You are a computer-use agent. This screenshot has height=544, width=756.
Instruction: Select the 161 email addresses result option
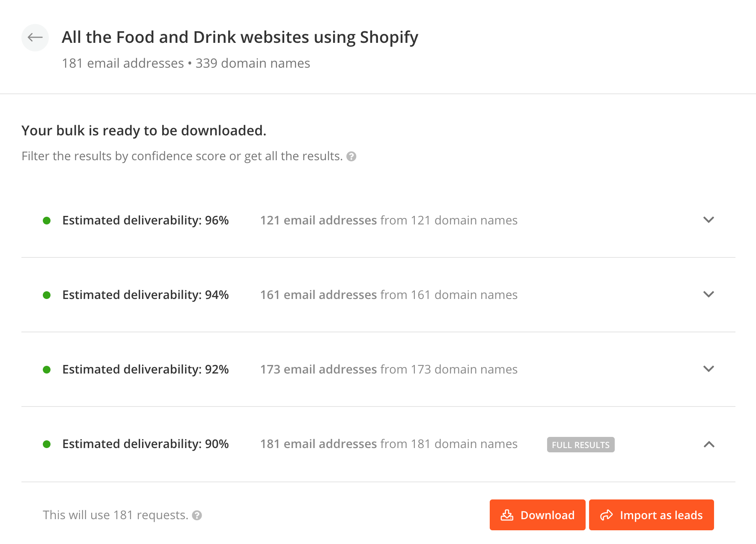[378, 295]
